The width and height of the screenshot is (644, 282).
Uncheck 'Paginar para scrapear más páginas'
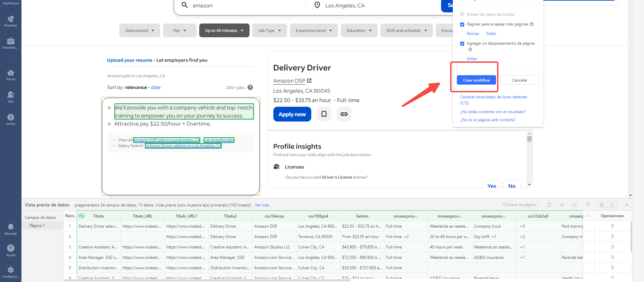click(x=462, y=25)
